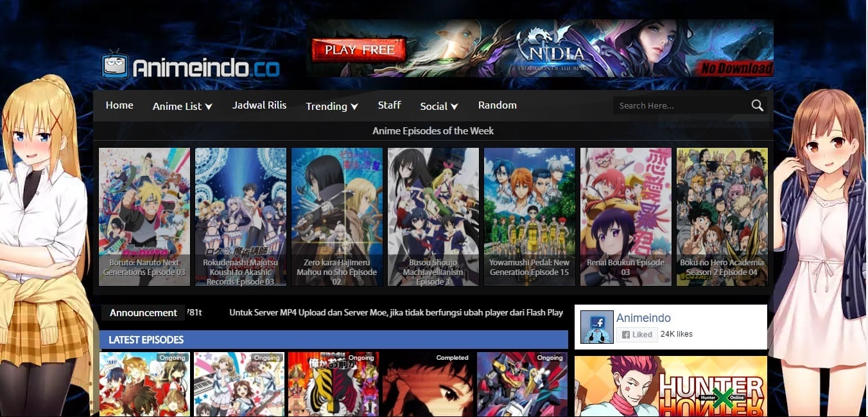Click the Announcement label
The image size is (868, 417).
[143, 313]
